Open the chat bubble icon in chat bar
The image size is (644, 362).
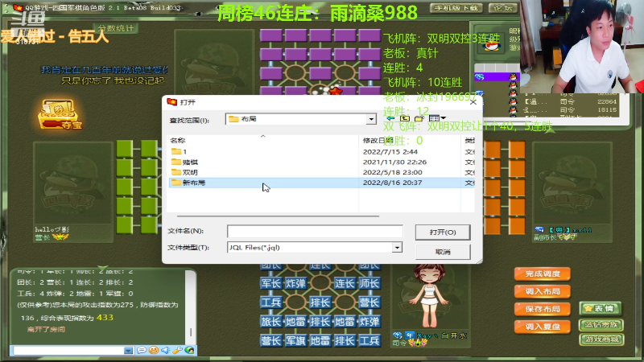(x=142, y=350)
